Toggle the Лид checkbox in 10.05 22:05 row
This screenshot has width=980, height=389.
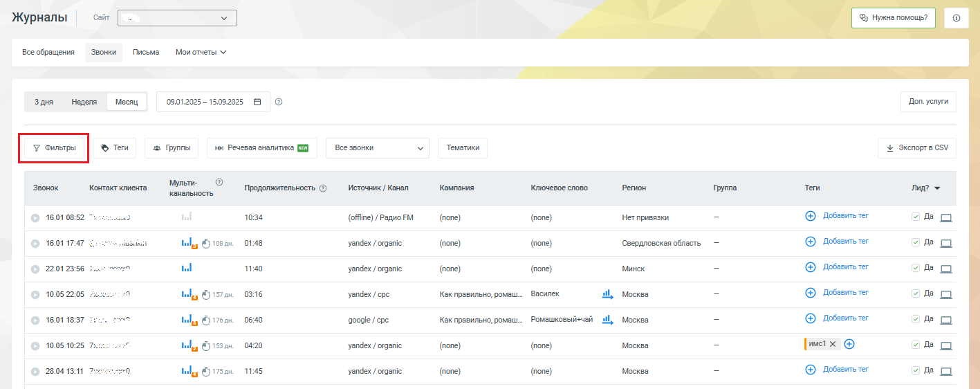tap(916, 293)
